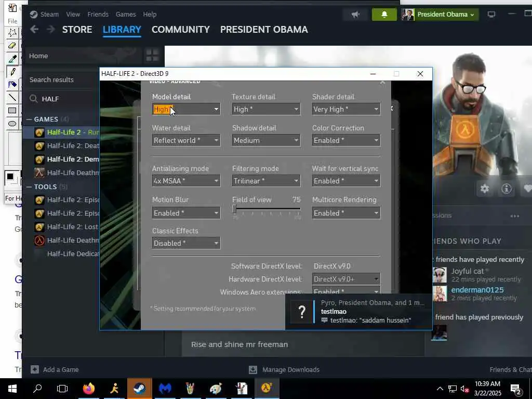Open the Texture detail dropdown
The height and width of the screenshot is (399, 532).
(x=266, y=109)
